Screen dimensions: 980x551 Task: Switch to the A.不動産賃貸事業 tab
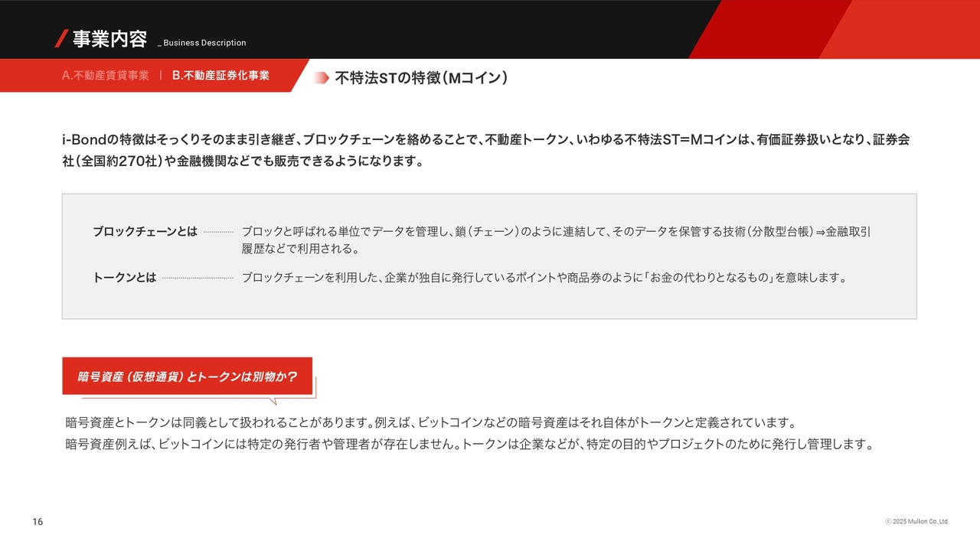(x=106, y=76)
